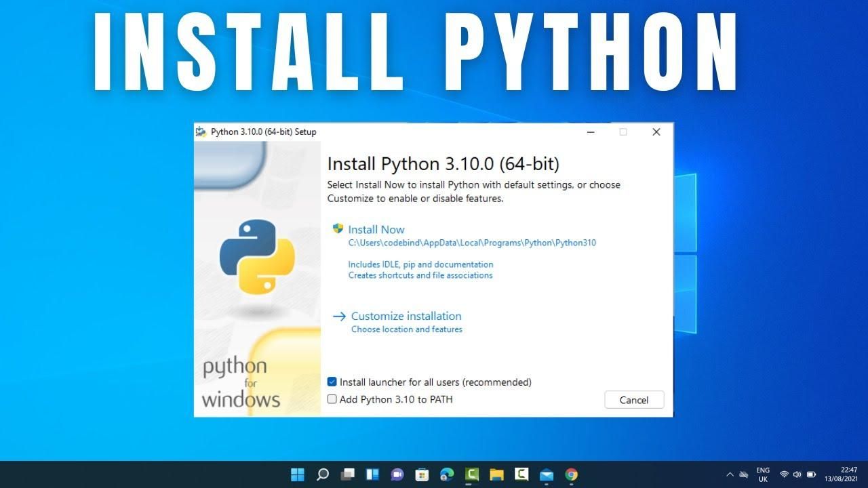This screenshot has height=488, width=868.
Task: Open the Start menu
Action: click(x=297, y=474)
